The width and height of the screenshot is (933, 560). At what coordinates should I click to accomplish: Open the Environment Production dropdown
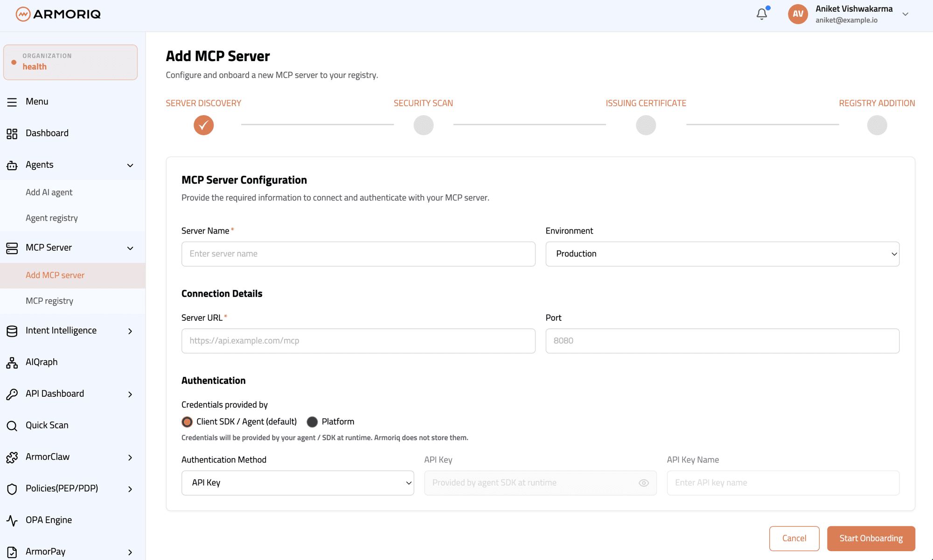[x=722, y=254]
